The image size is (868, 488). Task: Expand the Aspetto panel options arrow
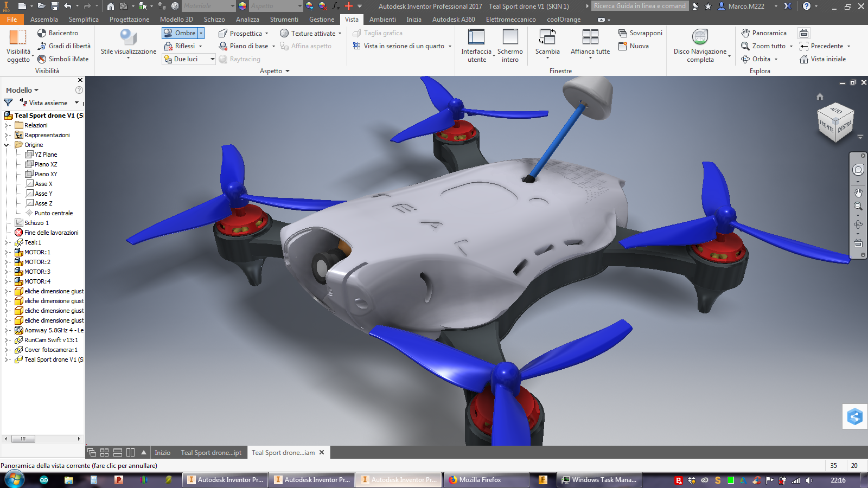(x=288, y=71)
